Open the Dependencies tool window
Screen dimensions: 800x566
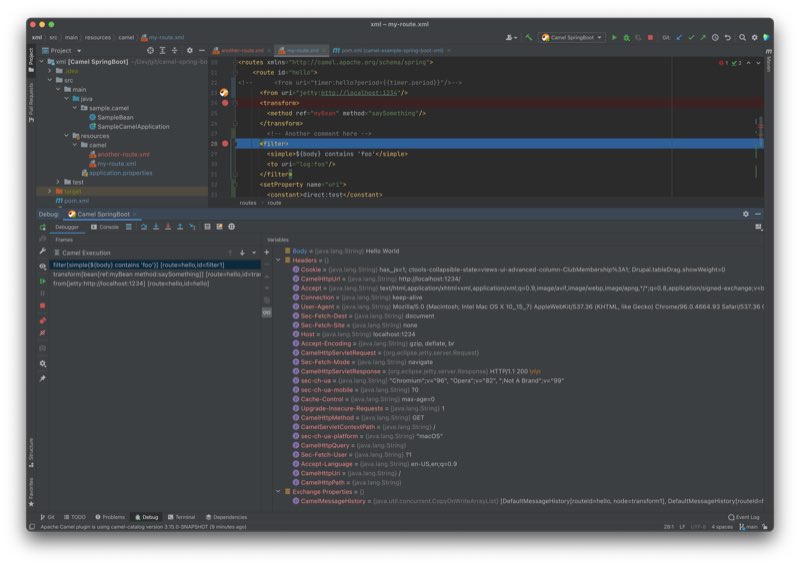pyautogui.click(x=226, y=517)
